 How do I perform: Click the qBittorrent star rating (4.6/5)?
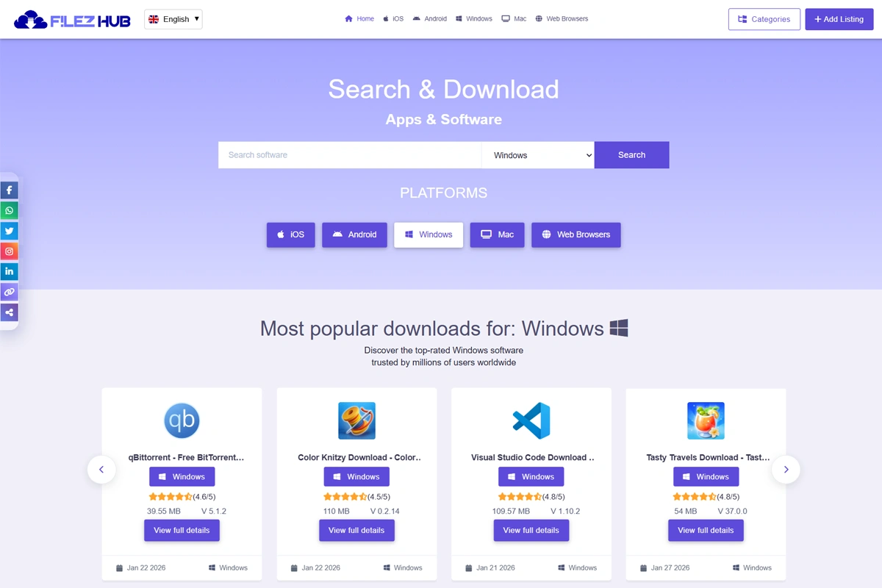coord(182,497)
